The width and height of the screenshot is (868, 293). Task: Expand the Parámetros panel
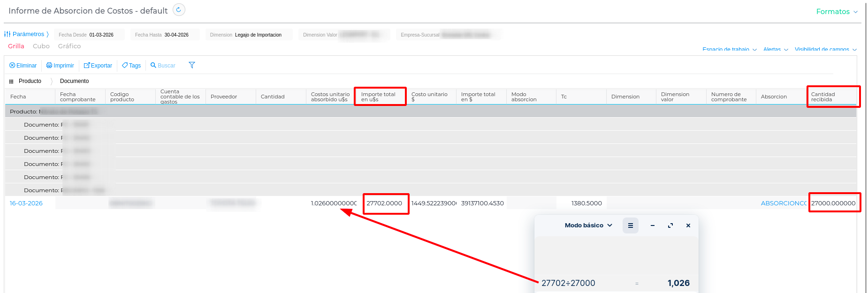[27, 34]
